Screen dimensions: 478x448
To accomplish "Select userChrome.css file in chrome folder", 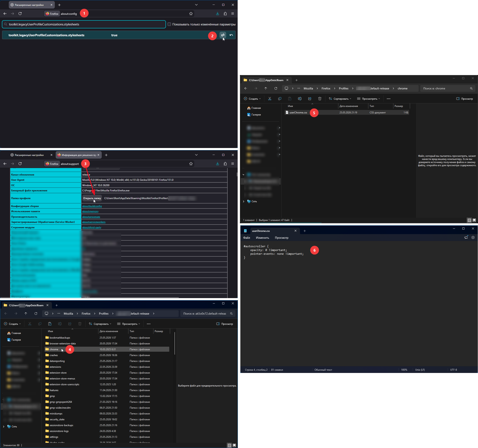I will point(347,113).
